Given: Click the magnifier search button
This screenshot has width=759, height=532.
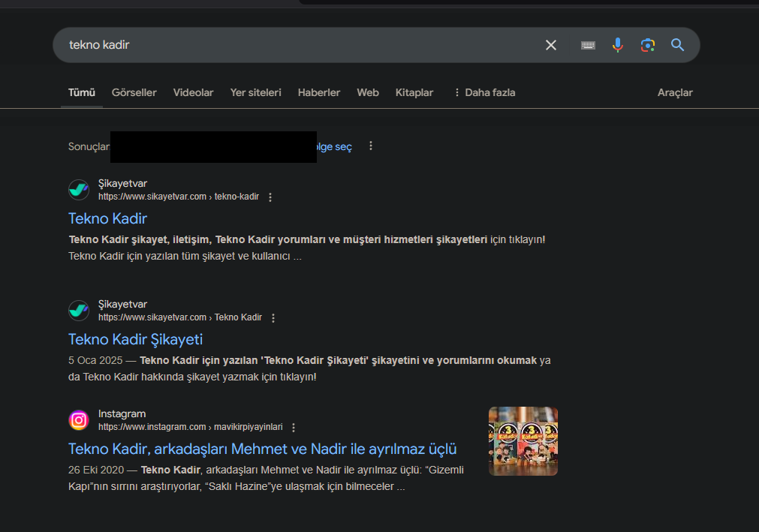Looking at the screenshot, I should [x=677, y=45].
